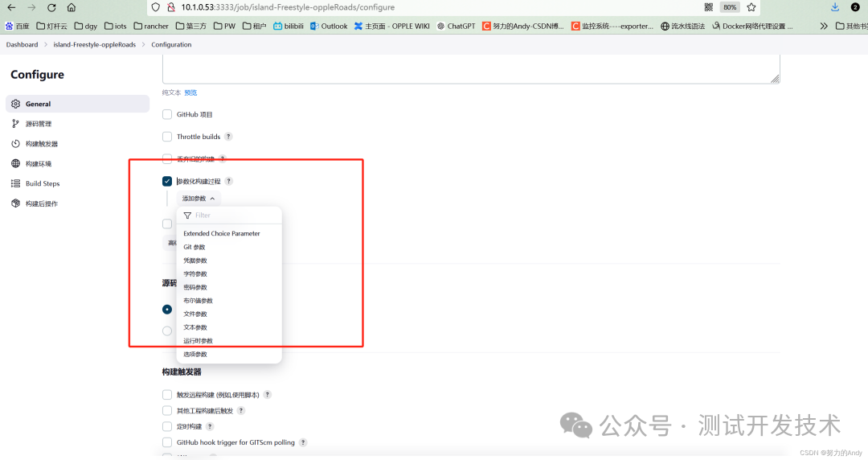Click the shield tracking protection icon

(156, 7)
